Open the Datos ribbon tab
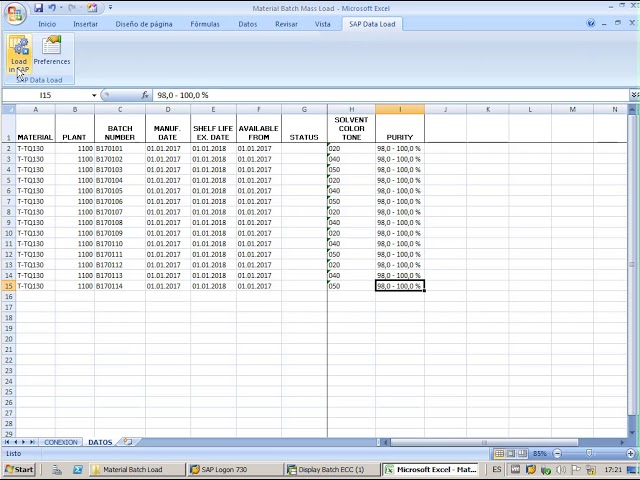Viewport: 640px width, 480px height. point(248,24)
